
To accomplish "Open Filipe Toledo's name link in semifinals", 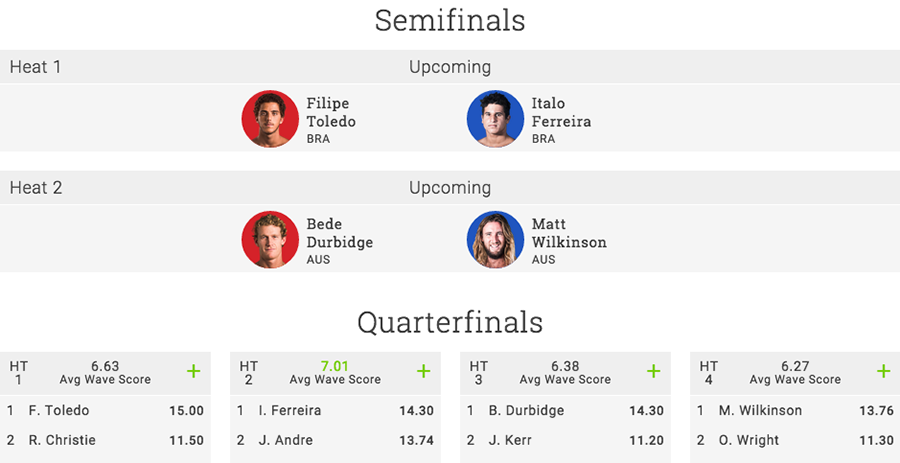I will (x=330, y=112).
